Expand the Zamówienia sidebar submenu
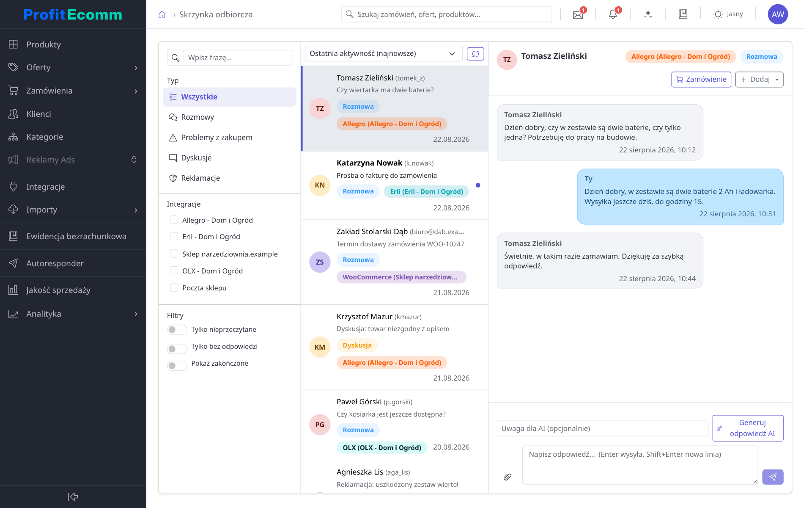 click(136, 91)
